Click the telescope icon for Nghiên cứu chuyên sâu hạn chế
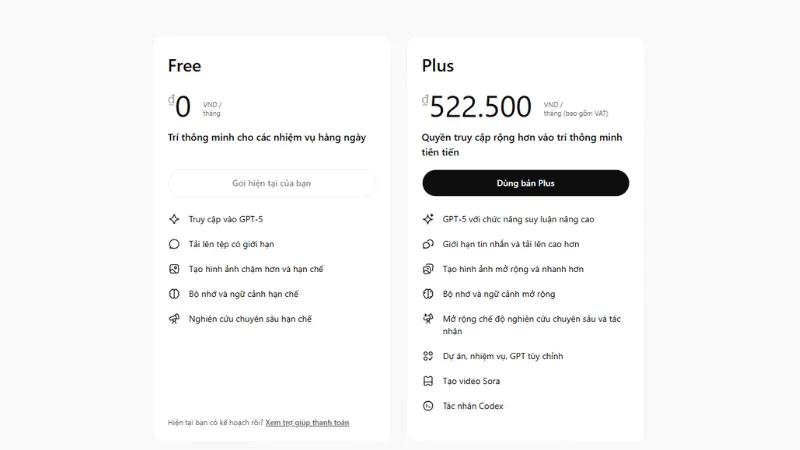 174,319
